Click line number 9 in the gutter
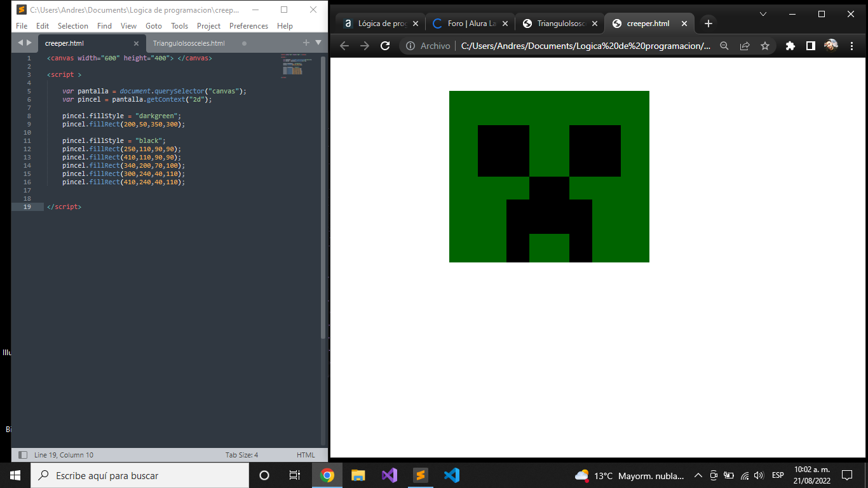The width and height of the screenshot is (868, 488). (x=29, y=125)
